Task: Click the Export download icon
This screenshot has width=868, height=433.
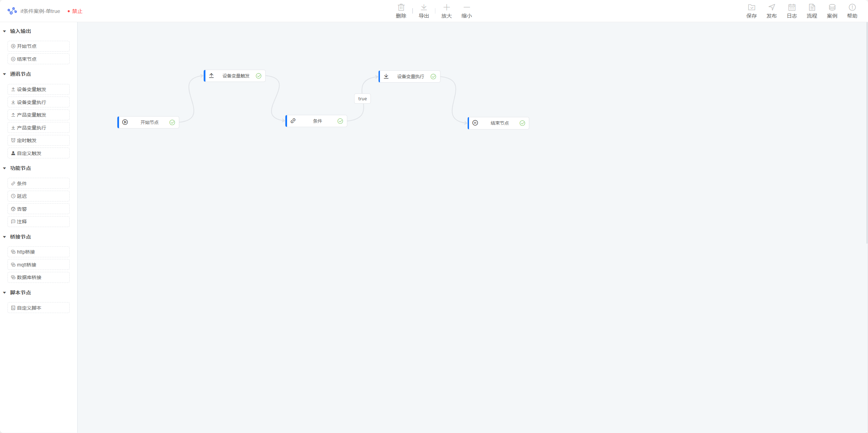Action: tap(423, 7)
